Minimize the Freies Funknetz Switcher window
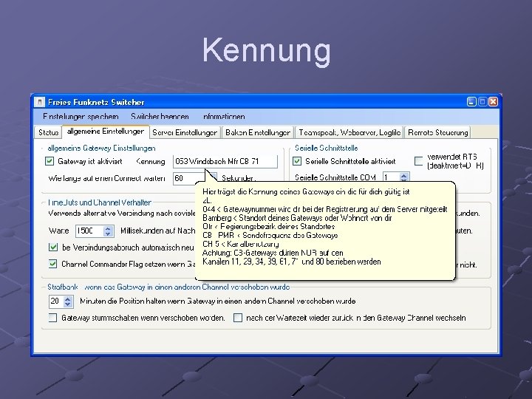 click(471, 102)
